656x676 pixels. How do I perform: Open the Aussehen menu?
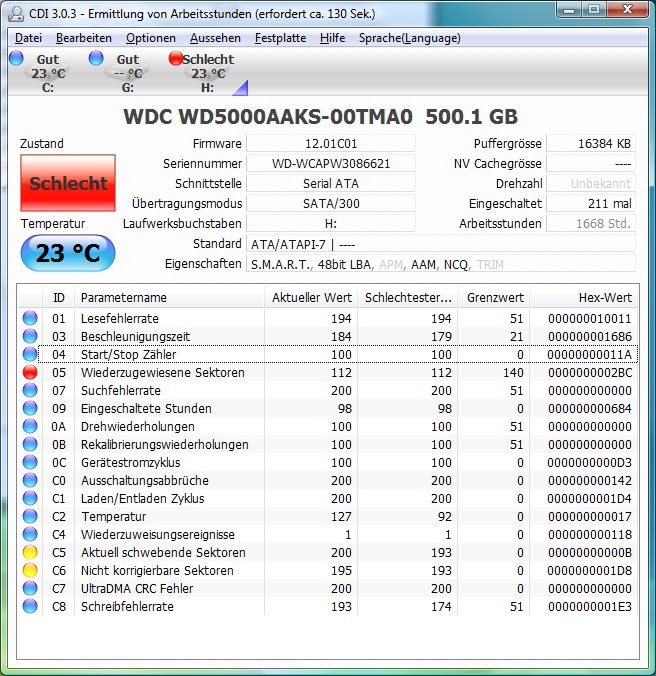point(215,38)
